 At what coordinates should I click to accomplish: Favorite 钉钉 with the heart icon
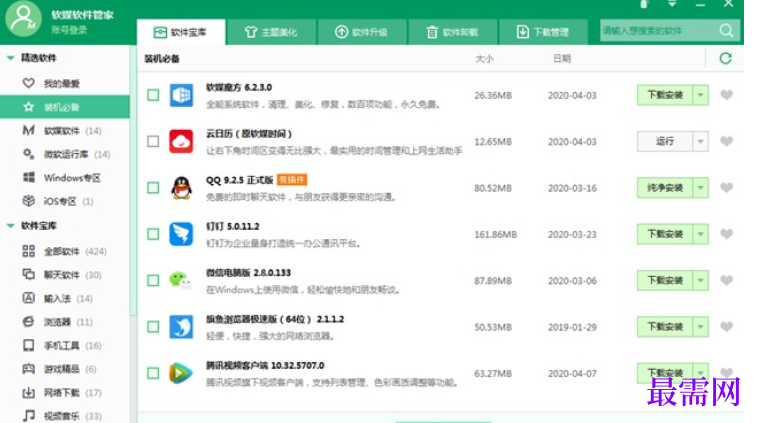click(x=726, y=234)
